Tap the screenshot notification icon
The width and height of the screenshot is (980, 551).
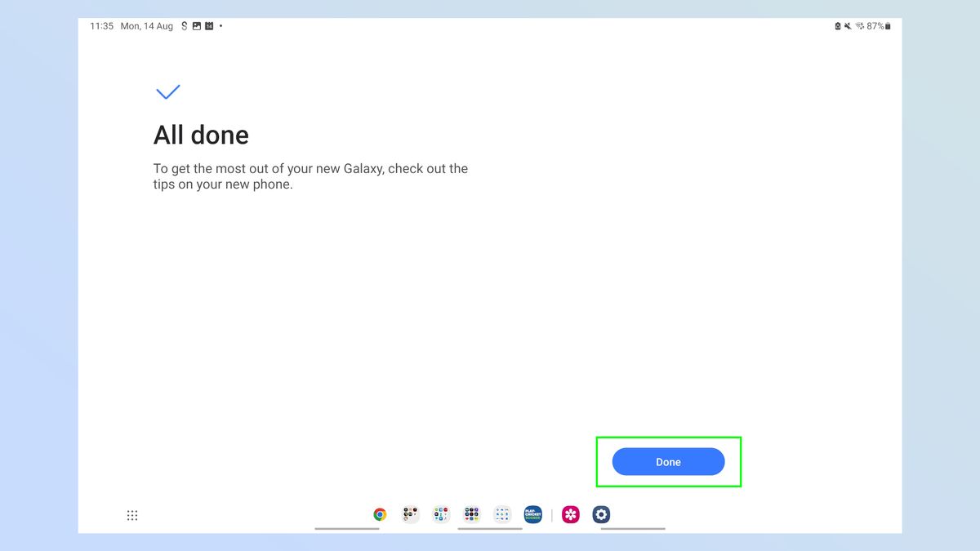tap(195, 25)
